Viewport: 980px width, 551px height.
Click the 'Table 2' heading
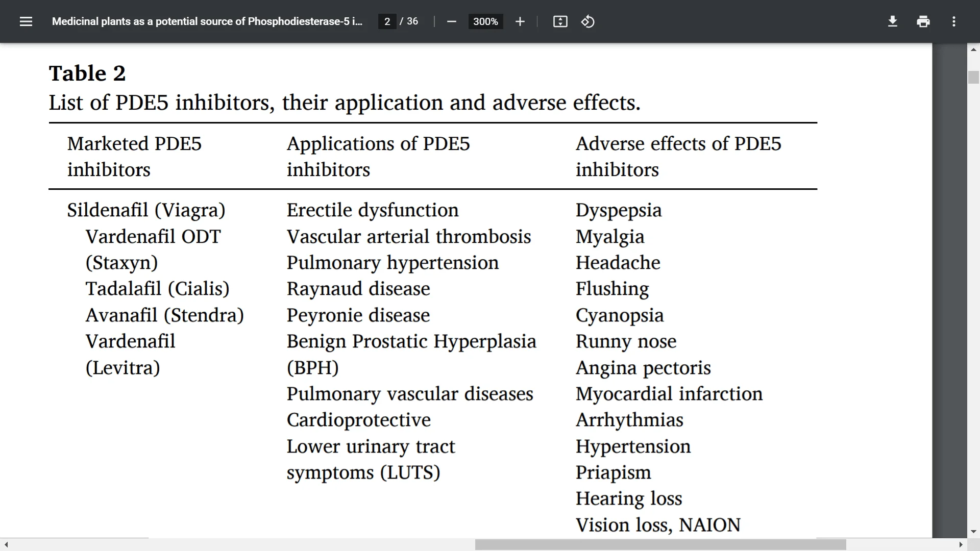(x=87, y=73)
